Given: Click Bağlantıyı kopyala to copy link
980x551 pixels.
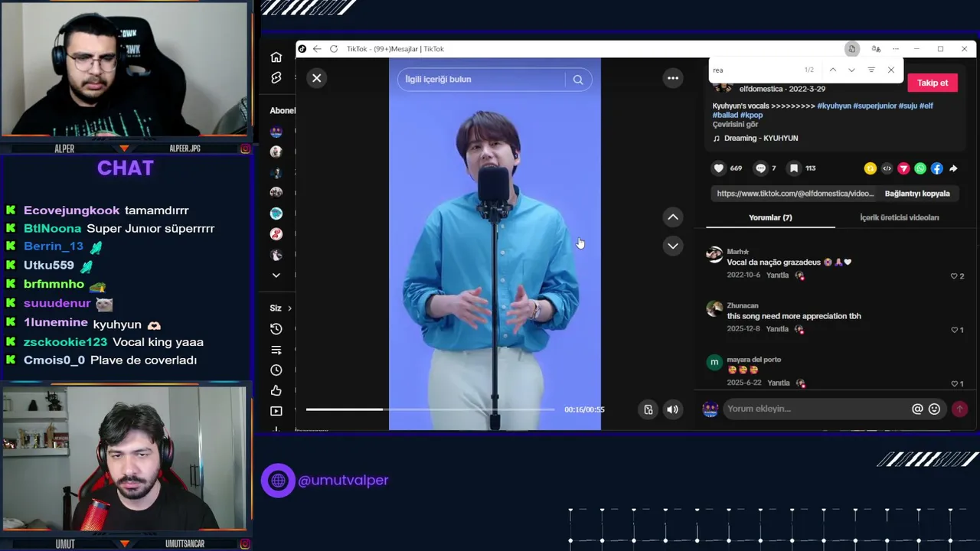Looking at the screenshot, I should 917,194.
